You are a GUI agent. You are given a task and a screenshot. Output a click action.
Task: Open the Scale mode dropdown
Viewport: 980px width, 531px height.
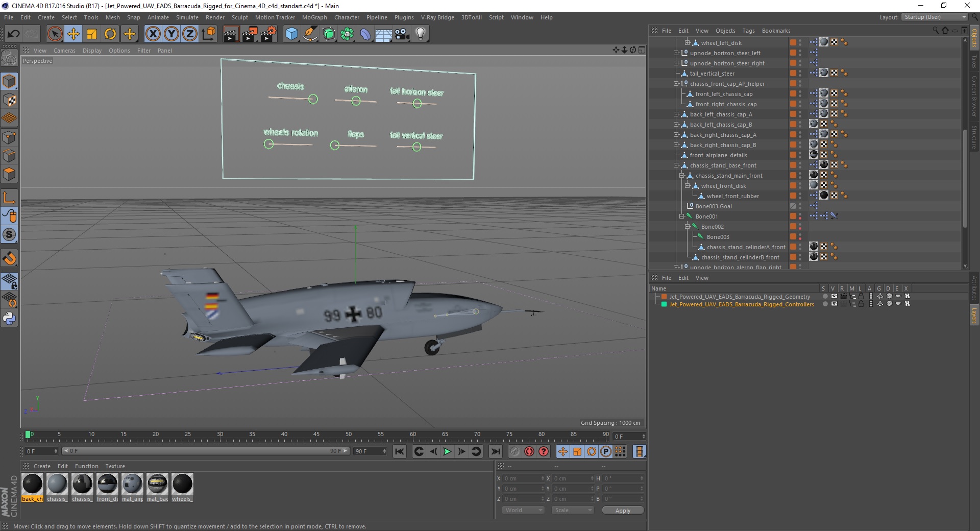click(x=573, y=510)
